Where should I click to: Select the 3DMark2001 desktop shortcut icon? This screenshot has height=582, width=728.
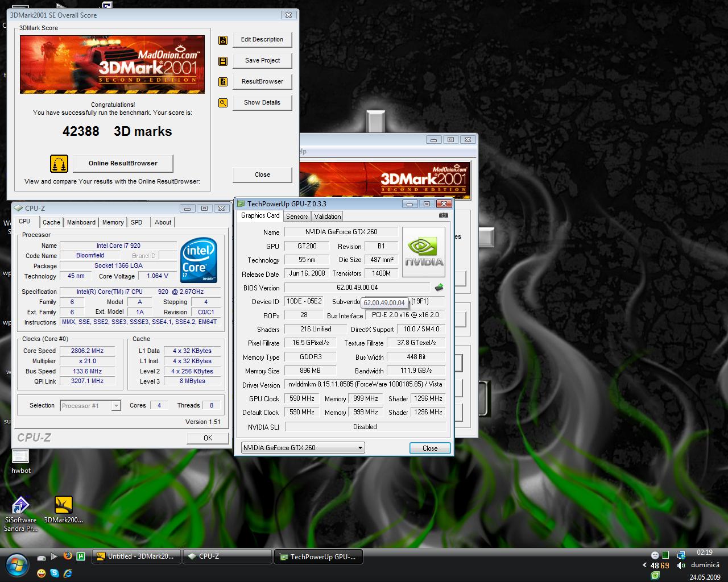click(x=63, y=510)
